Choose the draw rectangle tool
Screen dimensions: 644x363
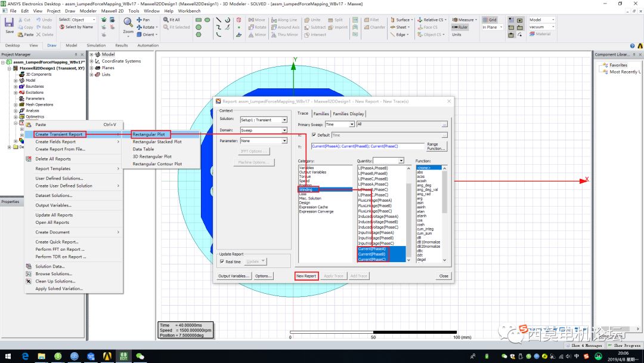[199, 20]
